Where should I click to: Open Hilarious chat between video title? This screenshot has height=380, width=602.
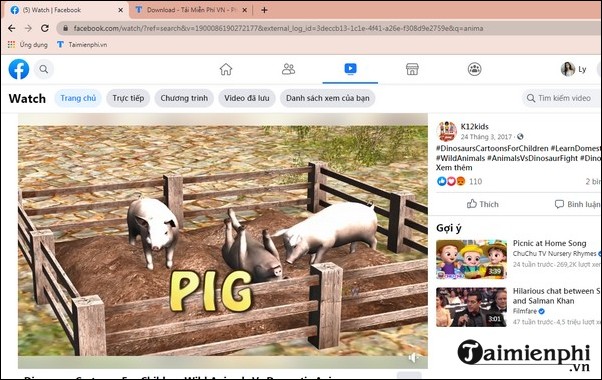click(x=557, y=296)
